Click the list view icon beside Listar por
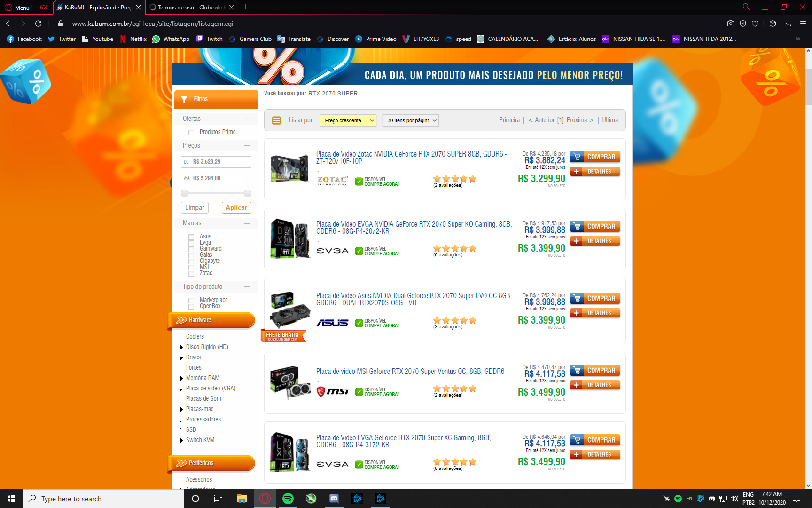The image size is (812, 508). click(277, 120)
